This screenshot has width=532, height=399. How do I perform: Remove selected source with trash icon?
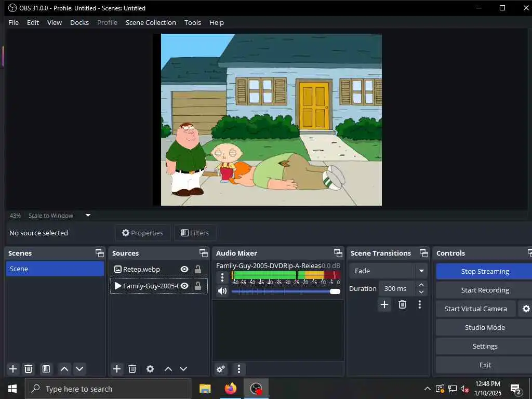click(132, 369)
